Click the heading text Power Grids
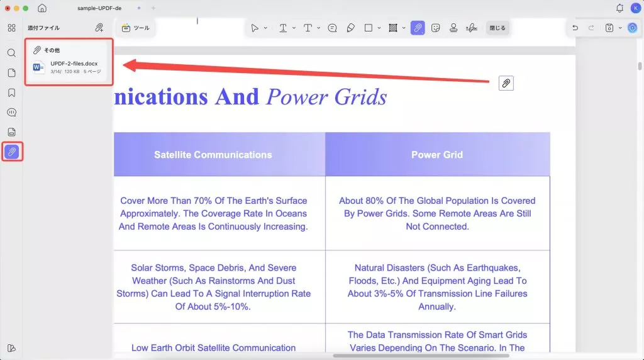The height and width of the screenshot is (360, 644). pos(326,97)
